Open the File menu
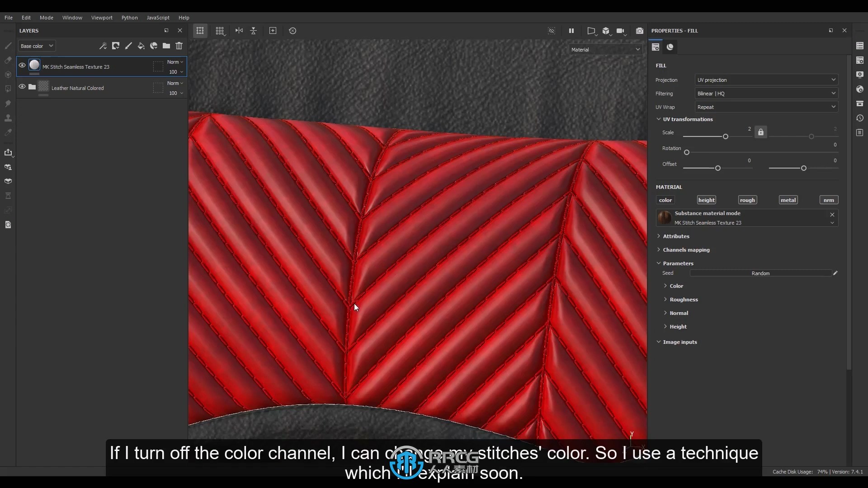Image resolution: width=868 pixels, height=488 pixels. pyautogui.click(x=9, y=18)
